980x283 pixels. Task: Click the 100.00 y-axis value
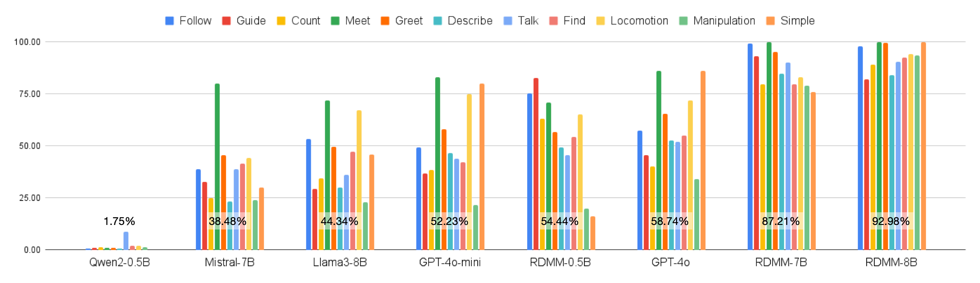tap(27, 42)
